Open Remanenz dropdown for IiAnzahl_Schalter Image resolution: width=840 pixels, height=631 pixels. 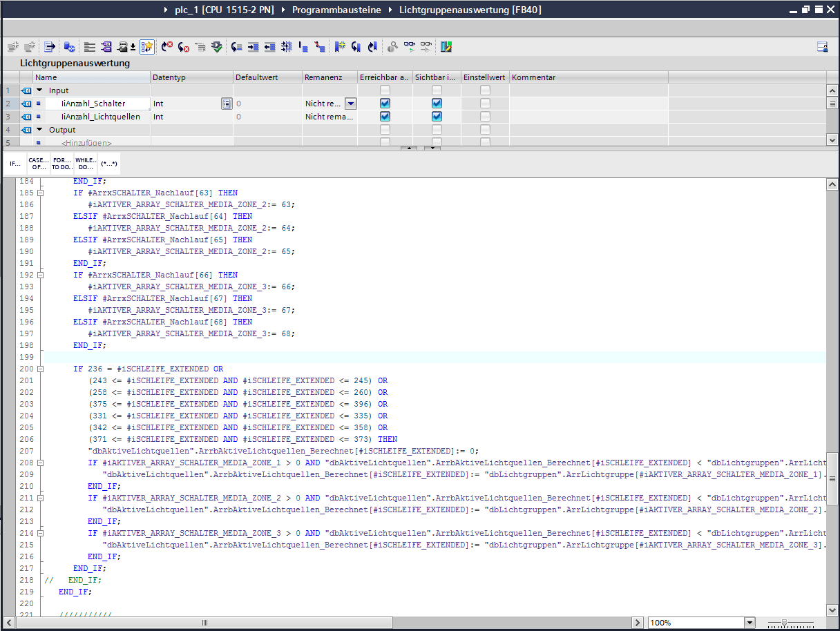350,104
